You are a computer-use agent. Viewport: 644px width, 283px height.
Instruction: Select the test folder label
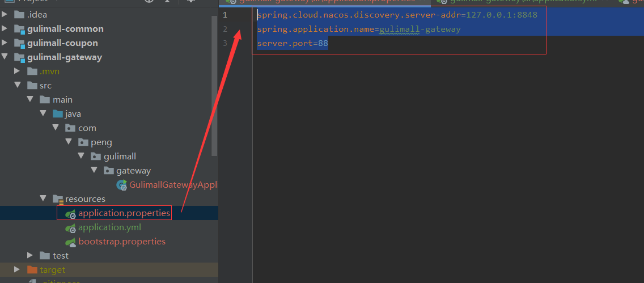[60, 255]
